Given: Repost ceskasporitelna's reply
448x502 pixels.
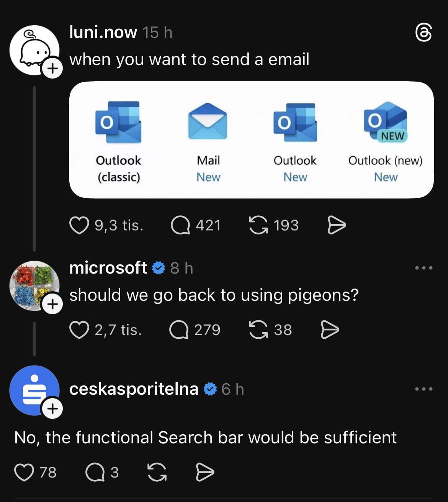Looking at the screenshot, I should (157, 472).
